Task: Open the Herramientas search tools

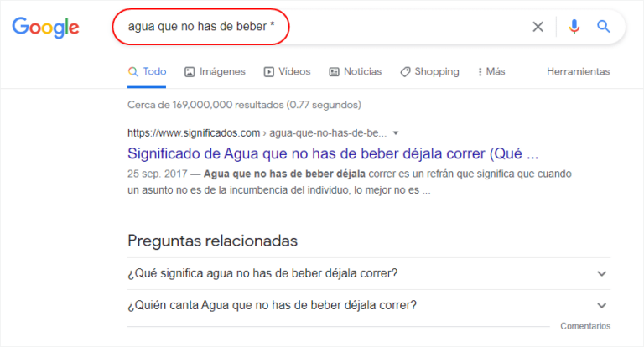Action: point(578,71)
